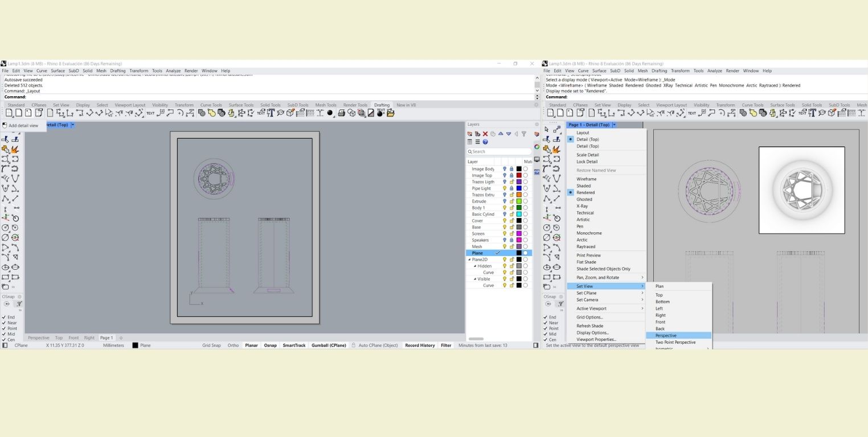Viewport: 868px width, 437px height.
Task: Open the Drafting tab in left window
Action: point(382,105)
